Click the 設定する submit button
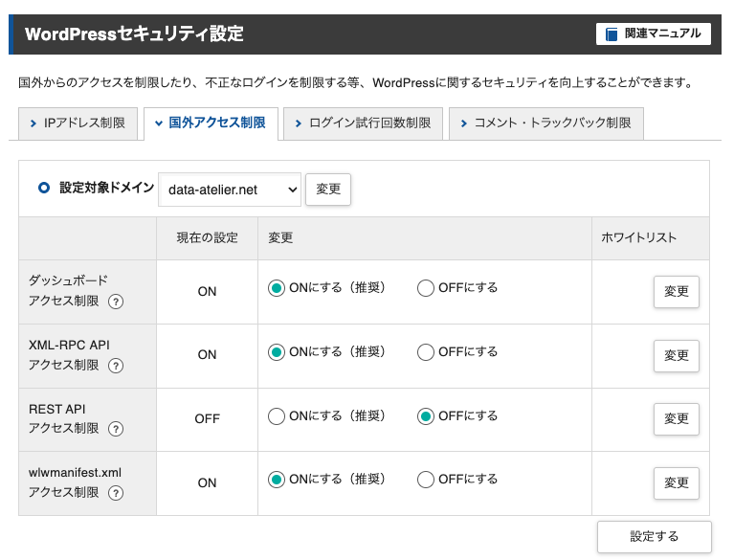Image resolution: width=734 pixels, height=560 pixels. coord(654,537)
